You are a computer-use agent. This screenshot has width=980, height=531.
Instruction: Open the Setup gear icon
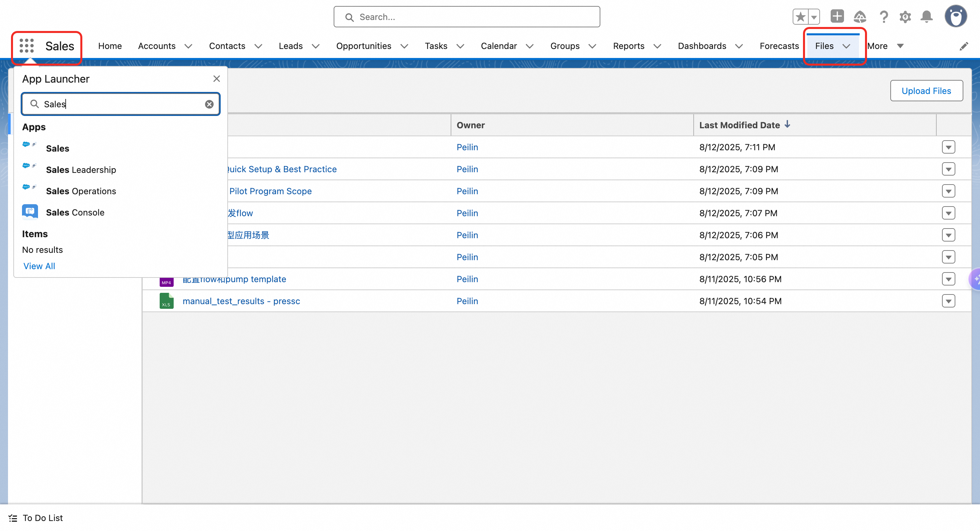tap(905, 17)
